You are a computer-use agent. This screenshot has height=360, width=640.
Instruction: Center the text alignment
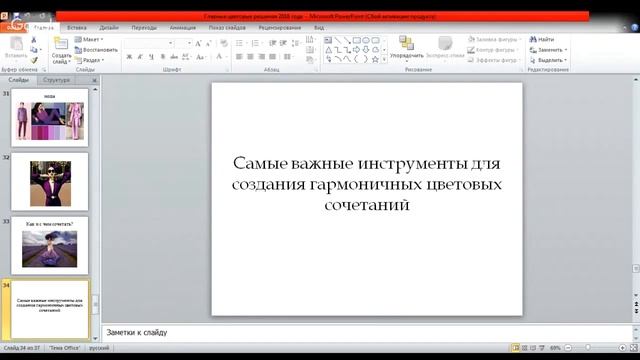(250, 57)
